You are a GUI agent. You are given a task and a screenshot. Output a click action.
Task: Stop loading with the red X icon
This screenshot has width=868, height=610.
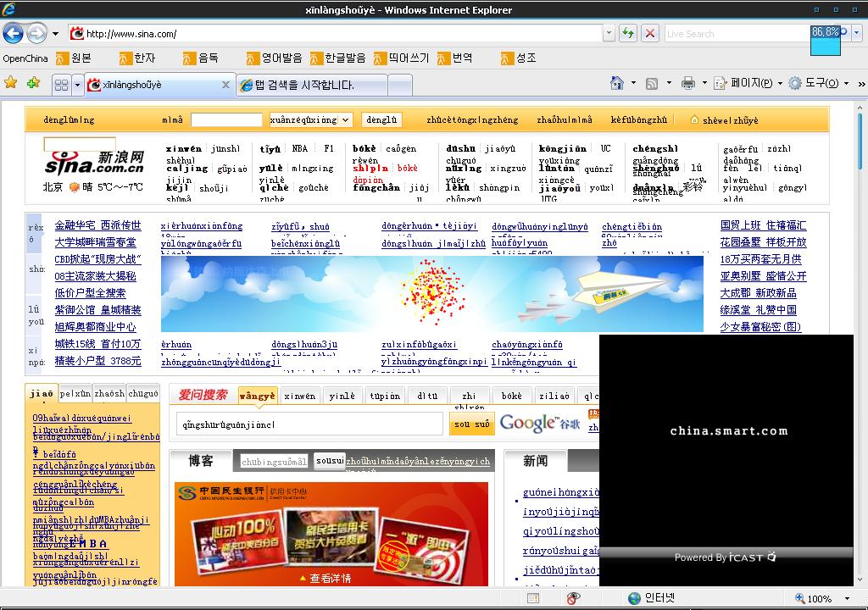tap(650, 34)
